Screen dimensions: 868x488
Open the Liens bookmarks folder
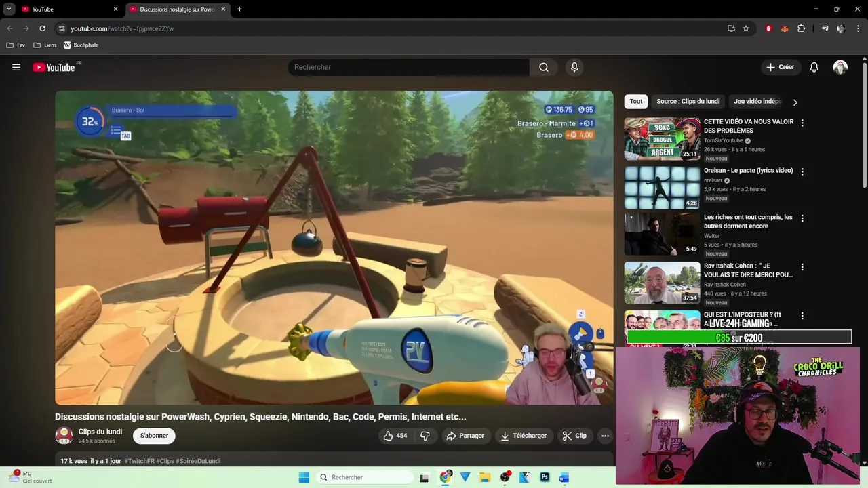(45, 45)
